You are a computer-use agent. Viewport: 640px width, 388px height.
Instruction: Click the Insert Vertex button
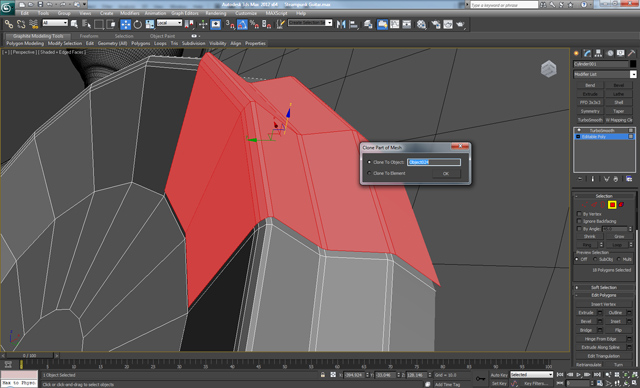coord(604,304)
